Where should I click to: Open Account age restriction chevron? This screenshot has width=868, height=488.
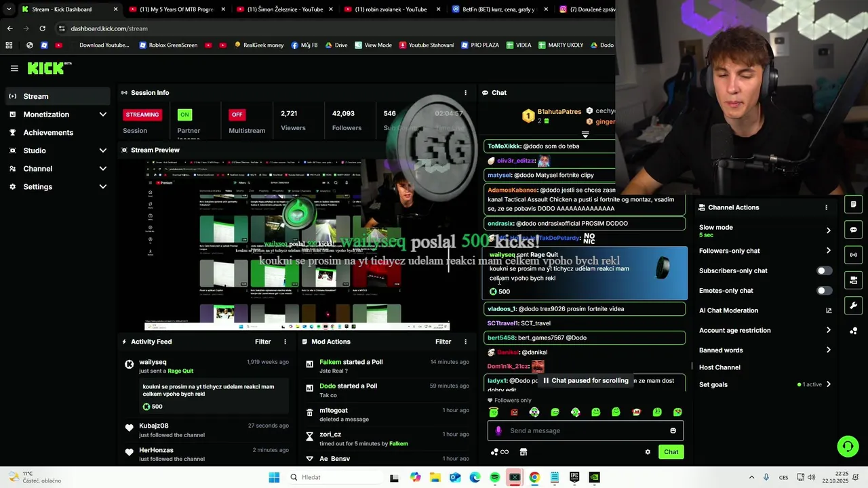click(x=828, y=330)
